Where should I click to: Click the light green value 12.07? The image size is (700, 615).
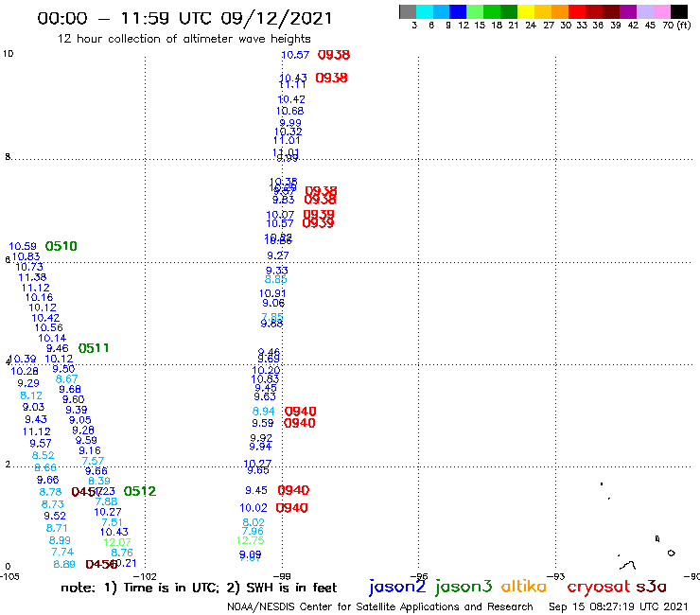coord(117,542)
